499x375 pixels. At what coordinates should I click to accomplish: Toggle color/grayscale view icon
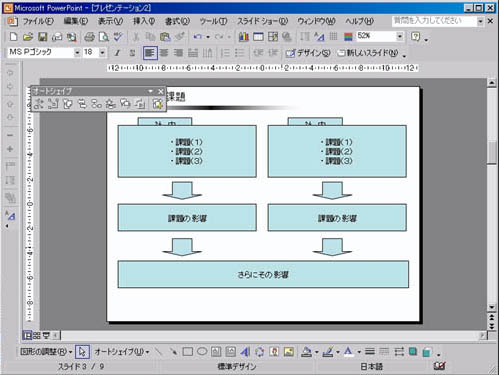[348, 37]
